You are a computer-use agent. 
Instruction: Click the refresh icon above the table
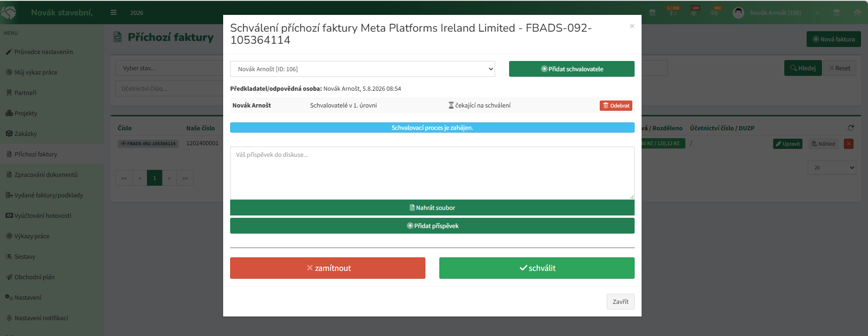[x=851, y=128]
